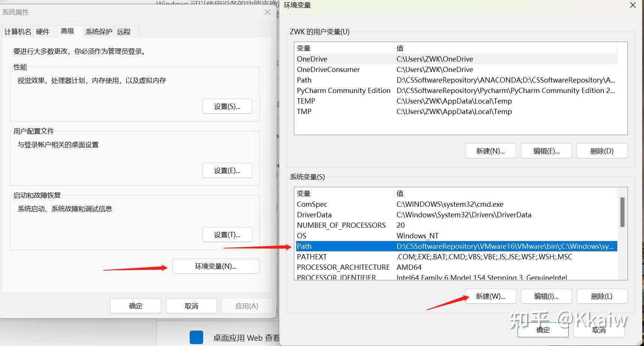This screenshot has height=346, width=644.
Task: Click 变量 column header in user variables
Action: tap(344, 48)
